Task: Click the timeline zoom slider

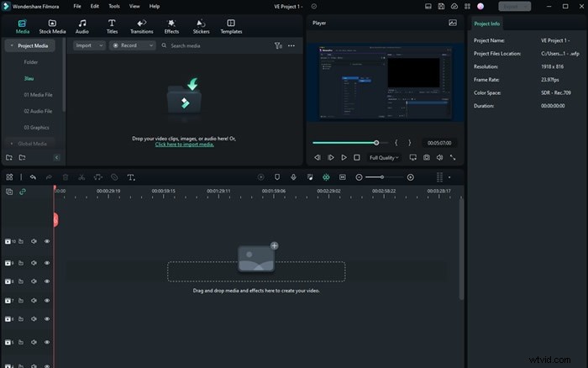Action: 381,177
